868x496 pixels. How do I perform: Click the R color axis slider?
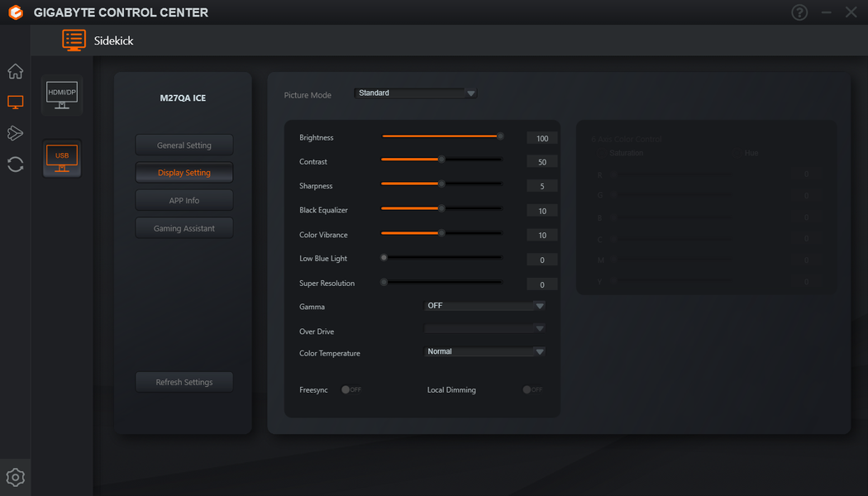point(670,174)
